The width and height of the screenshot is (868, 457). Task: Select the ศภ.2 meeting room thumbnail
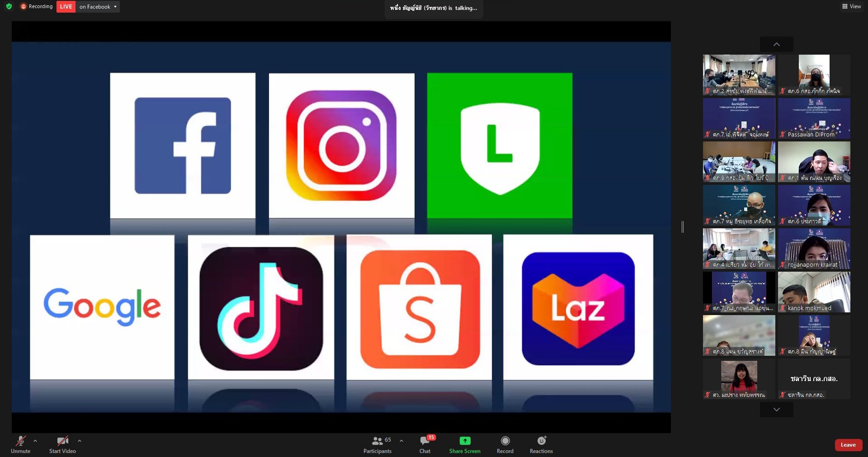click(739, 75)
